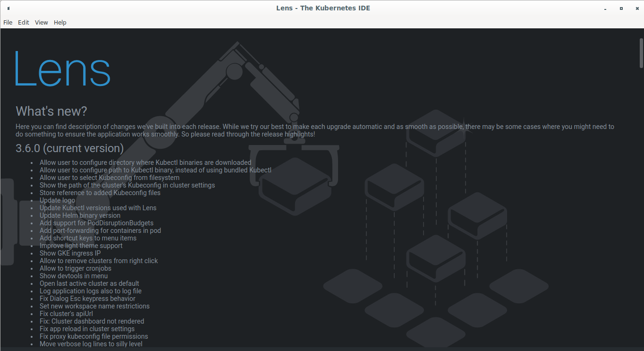Click "Set new workspace name restrictions"
This screenshot has height=351, width=644.
pos(94,306)
